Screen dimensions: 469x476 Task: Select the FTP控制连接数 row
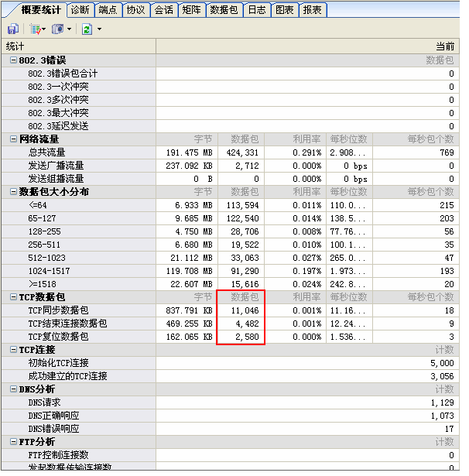coord(230,455)
